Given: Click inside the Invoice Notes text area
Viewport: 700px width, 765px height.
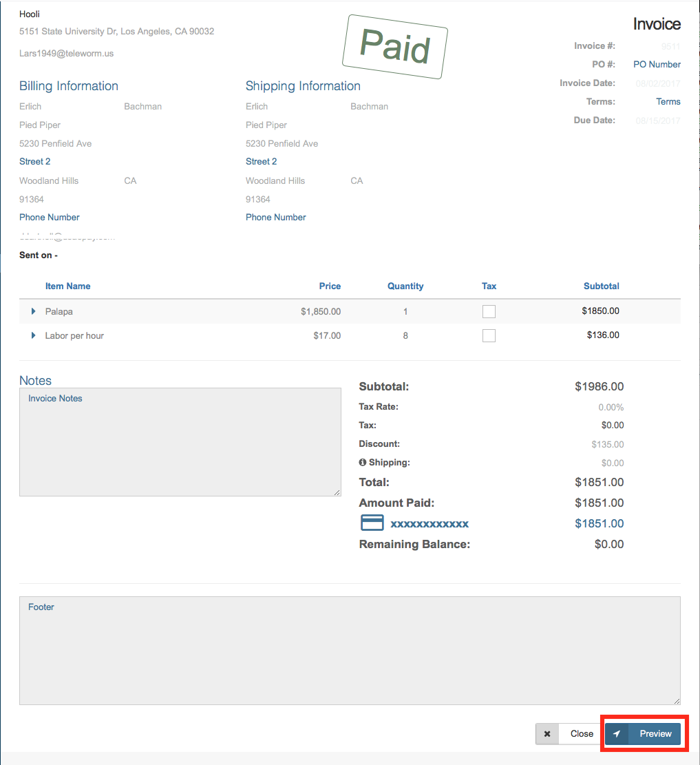Looking at the screenshot, I should (x=180, y=442).
